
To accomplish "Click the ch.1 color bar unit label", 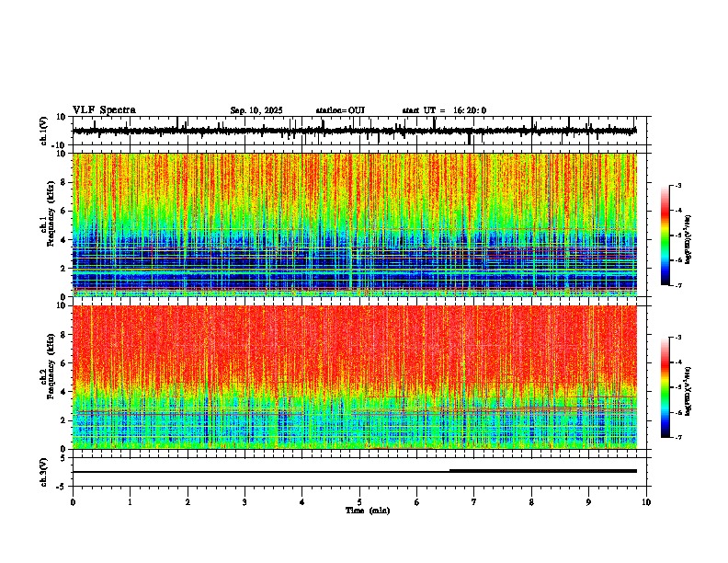I will [688, 239].
